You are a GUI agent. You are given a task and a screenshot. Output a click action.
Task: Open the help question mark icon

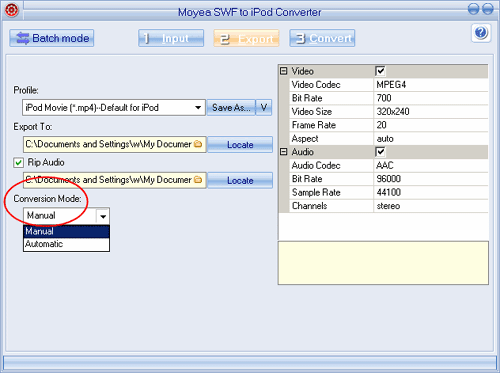coord(481,33)
